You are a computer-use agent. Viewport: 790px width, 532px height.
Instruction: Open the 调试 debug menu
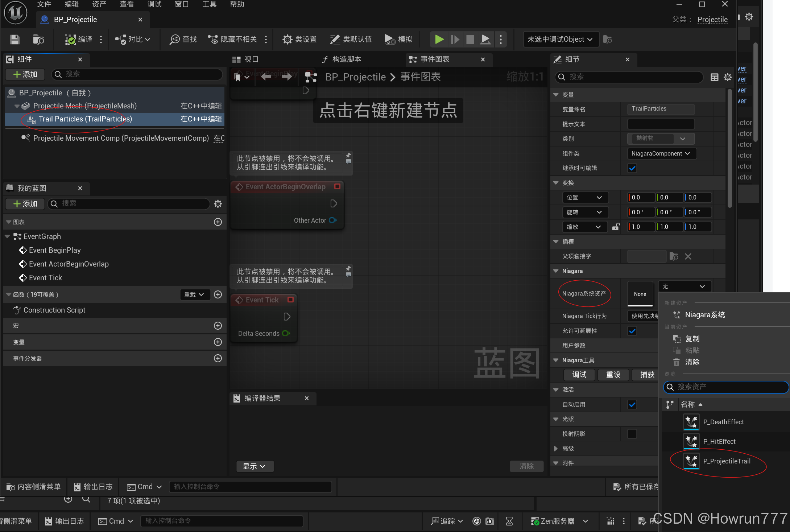click(154, 4)
